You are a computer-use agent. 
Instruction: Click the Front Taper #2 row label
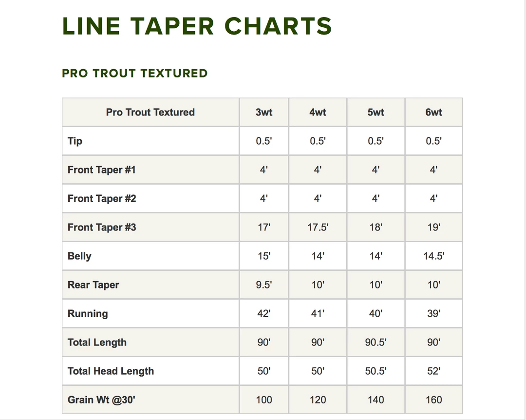102,199
